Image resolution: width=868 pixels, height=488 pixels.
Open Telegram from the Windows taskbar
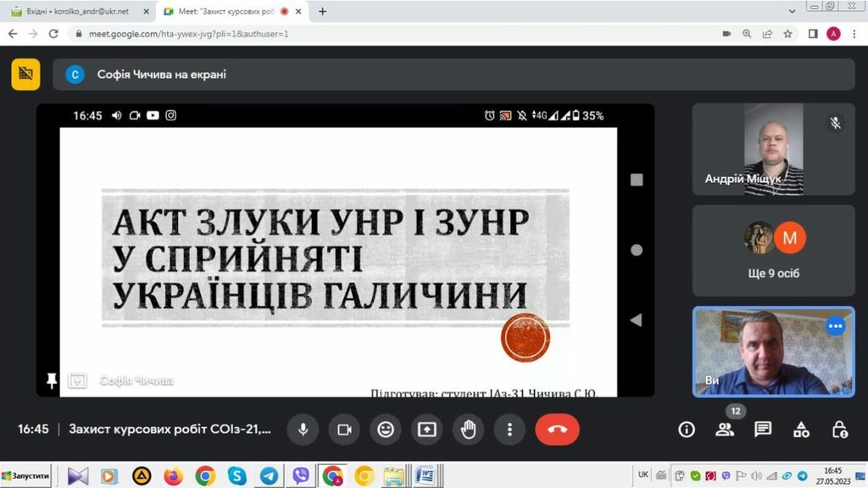pos(269,476)
